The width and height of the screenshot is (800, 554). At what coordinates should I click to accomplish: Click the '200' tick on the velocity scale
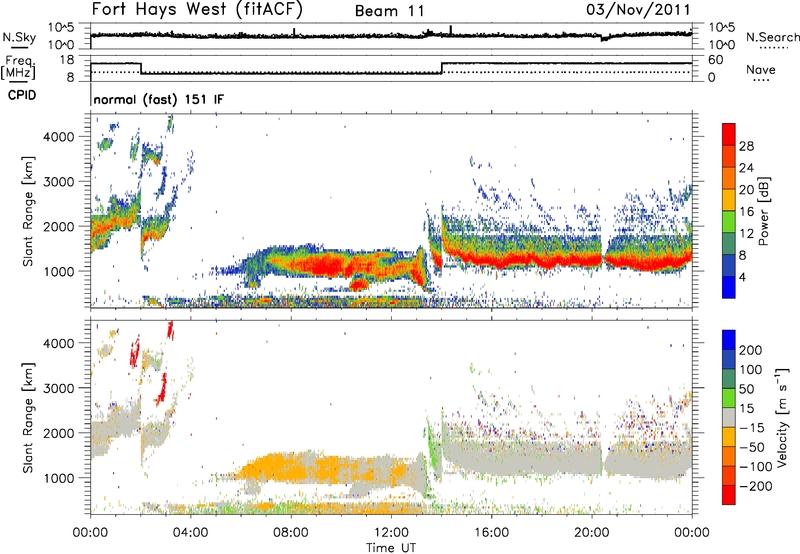[x=751, y=350]
